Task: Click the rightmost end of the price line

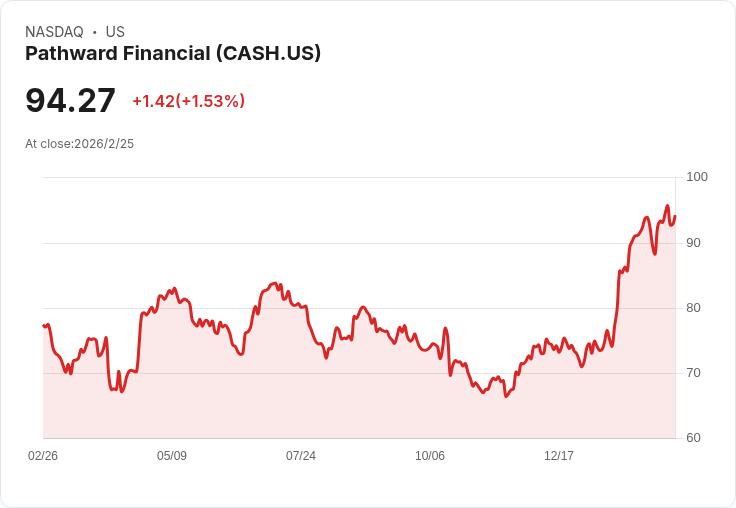Action: 675,216
